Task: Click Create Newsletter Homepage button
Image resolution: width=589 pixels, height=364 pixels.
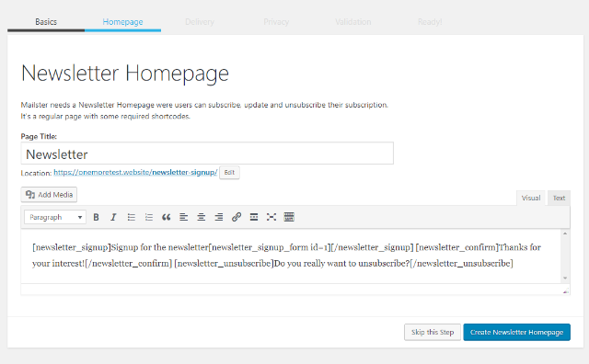Action: point(516,332)
